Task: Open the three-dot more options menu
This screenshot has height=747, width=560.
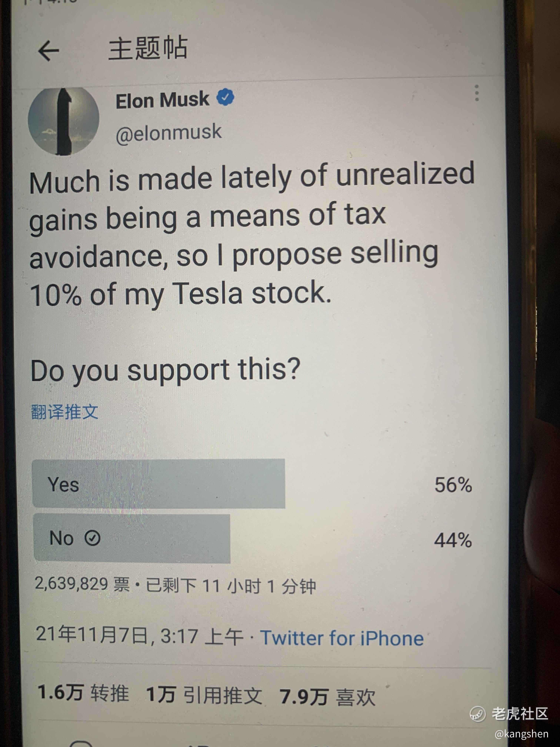Action: (x=477, y=93)
